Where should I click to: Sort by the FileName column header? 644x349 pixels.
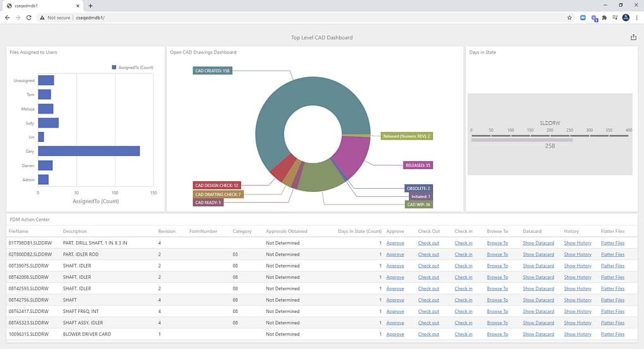pos(18,231)
